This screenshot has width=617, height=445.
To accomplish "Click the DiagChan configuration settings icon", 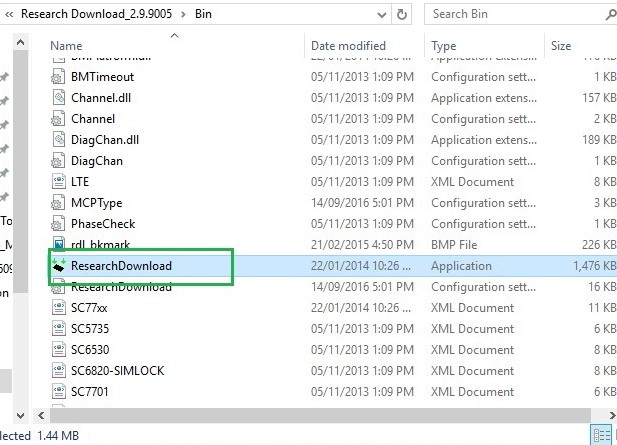I will (x=59, y=161).
